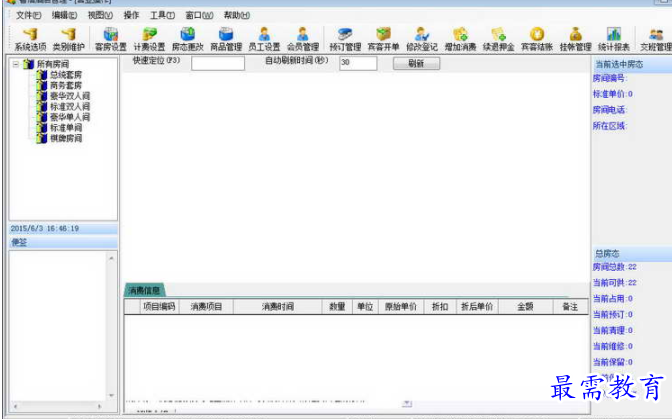
Task: Open 计费设置 toolbar icon
Action: click(x=149, y=39)
